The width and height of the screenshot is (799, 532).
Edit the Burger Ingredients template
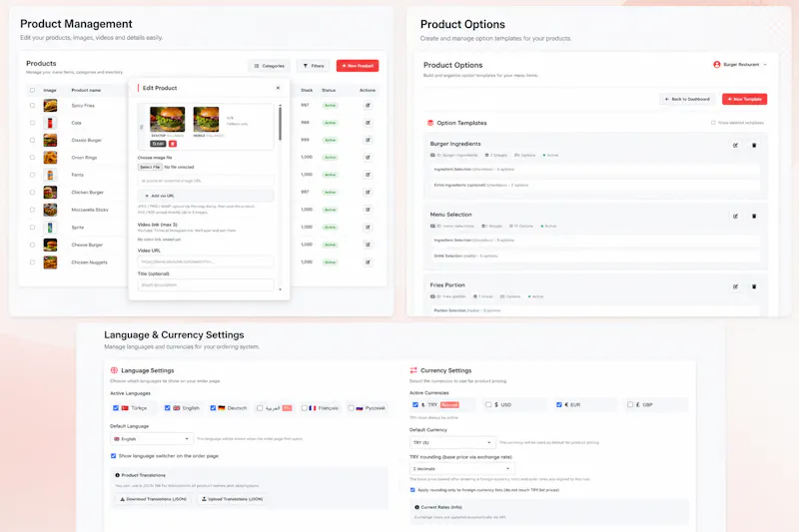click(x=735, y=145)
